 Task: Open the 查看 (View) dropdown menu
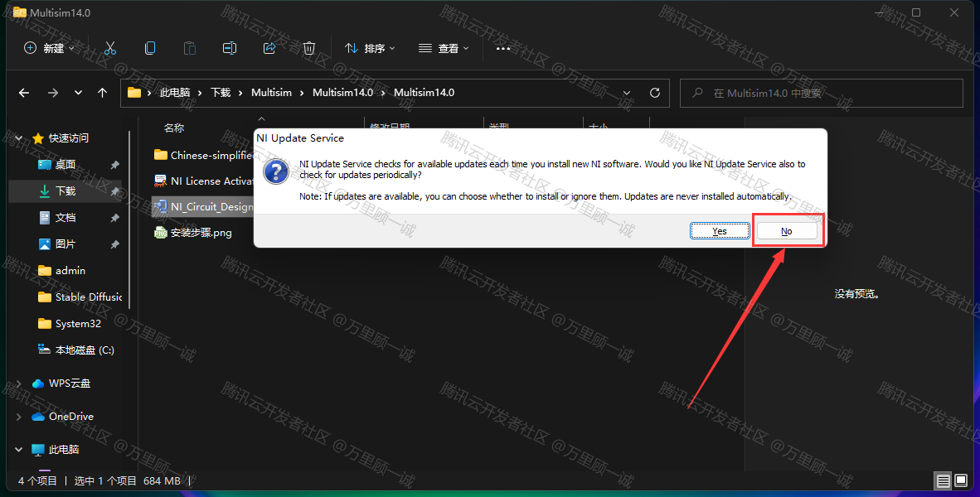(444, 48)
